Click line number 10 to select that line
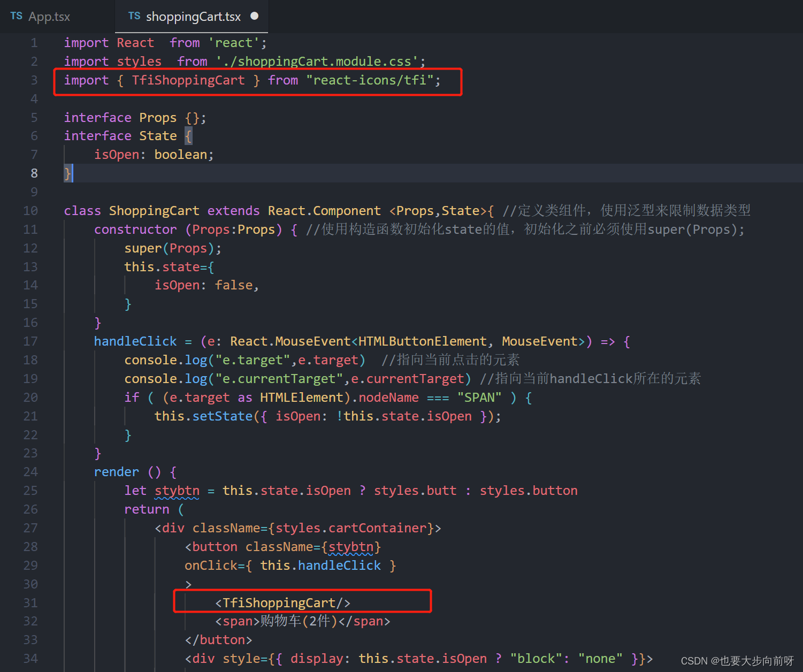Screen dimensions: 803x672 pyautogui.click(x=30, y=210)
